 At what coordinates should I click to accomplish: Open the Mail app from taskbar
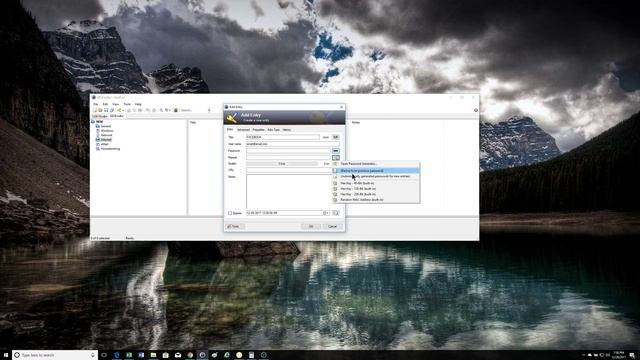coord(178,355)
